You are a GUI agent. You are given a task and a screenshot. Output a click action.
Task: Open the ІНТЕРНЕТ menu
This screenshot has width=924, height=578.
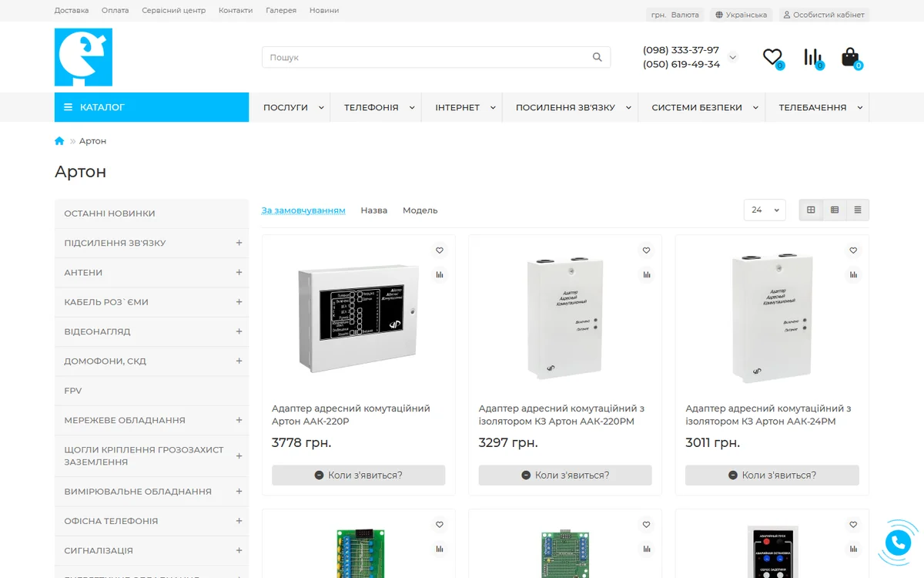(462, 107)
